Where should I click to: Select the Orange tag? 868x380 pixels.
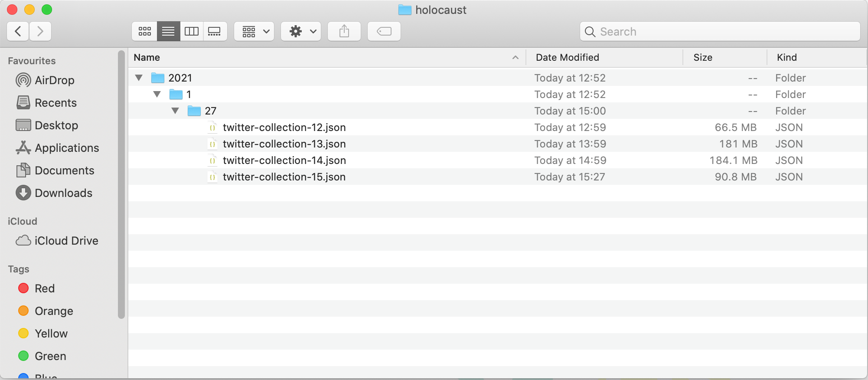(x=46, y=311)
